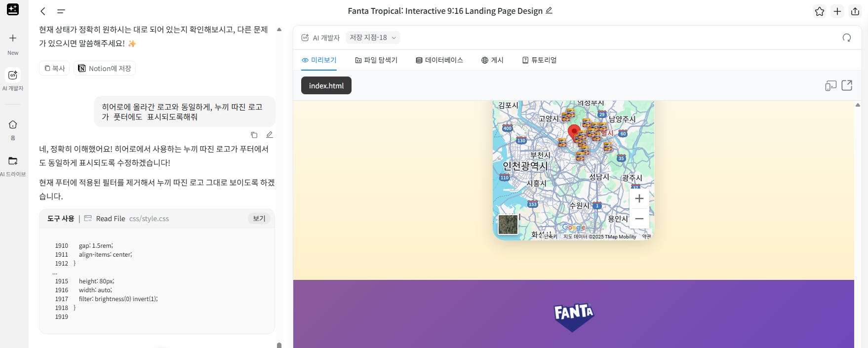This screenshot has width=868, height=348.
Task: Open the 게시 tab
Action: (492, 60)
